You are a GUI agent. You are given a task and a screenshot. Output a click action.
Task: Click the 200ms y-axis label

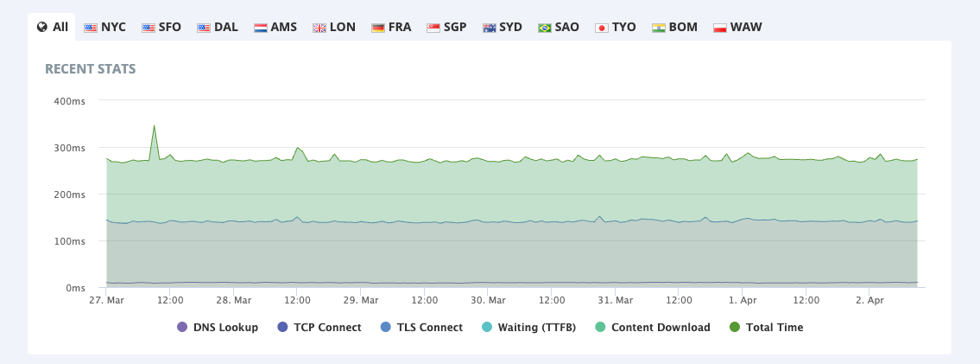pos(69,195)
